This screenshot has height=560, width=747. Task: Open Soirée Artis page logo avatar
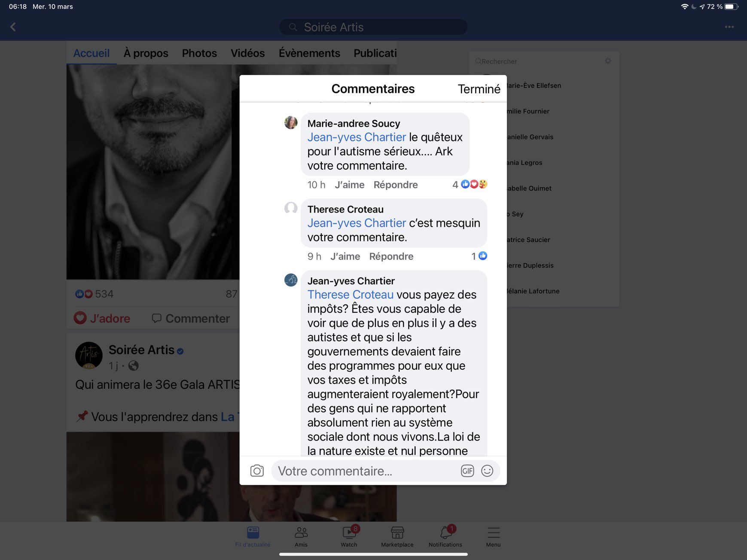89,356
